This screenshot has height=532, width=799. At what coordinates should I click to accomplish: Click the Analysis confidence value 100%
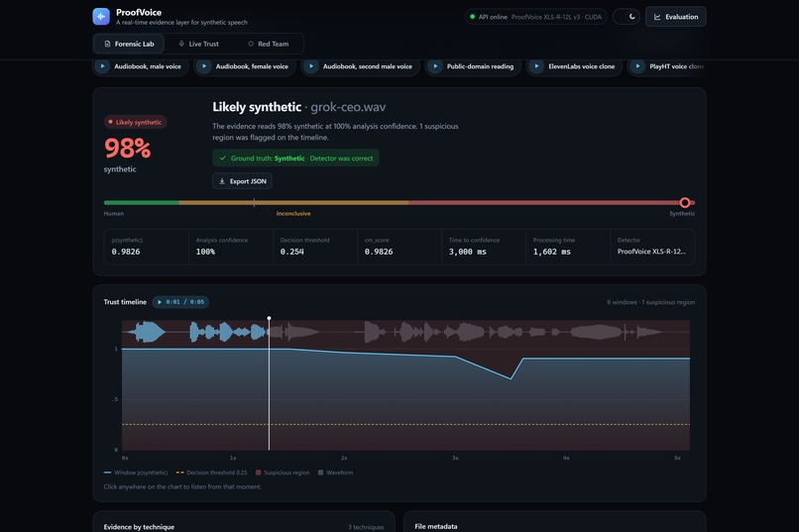(205, 252)
